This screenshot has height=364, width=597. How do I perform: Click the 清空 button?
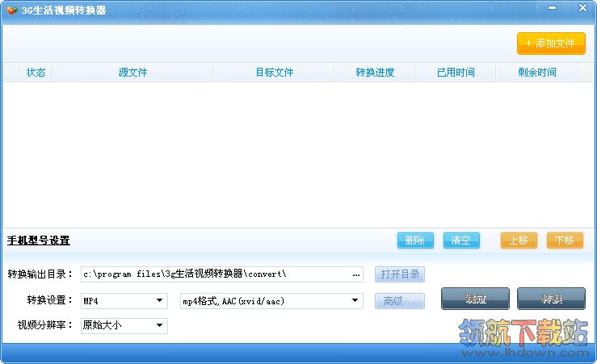461,241
